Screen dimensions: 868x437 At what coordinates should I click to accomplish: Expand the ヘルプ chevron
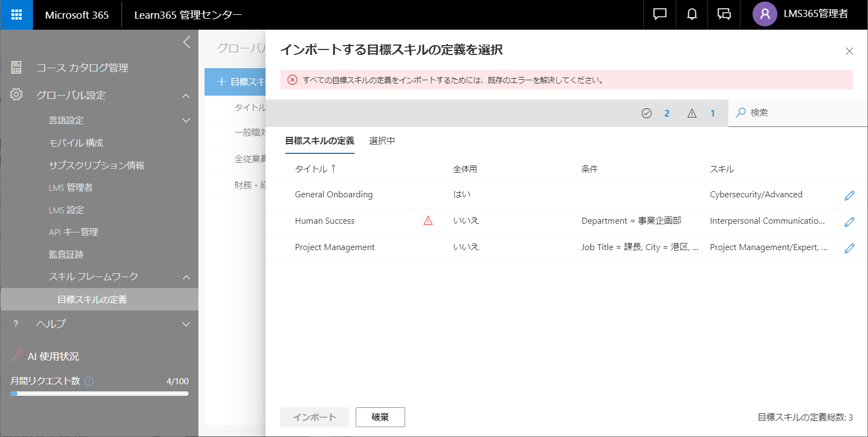pos(186,324)
